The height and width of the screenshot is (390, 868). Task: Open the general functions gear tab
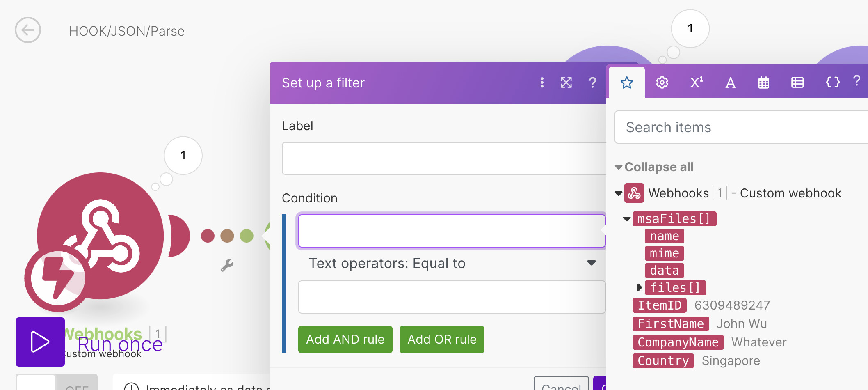662,83
